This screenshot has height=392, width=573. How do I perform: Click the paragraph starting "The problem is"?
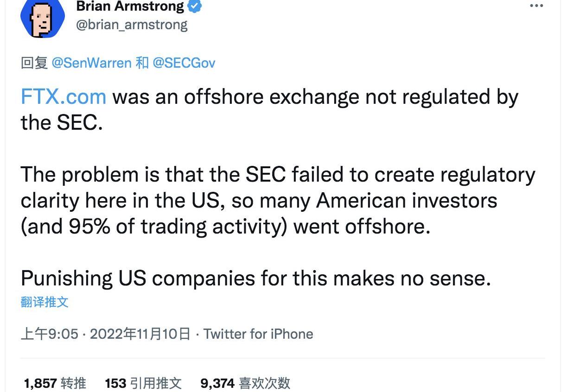[278, 200]
